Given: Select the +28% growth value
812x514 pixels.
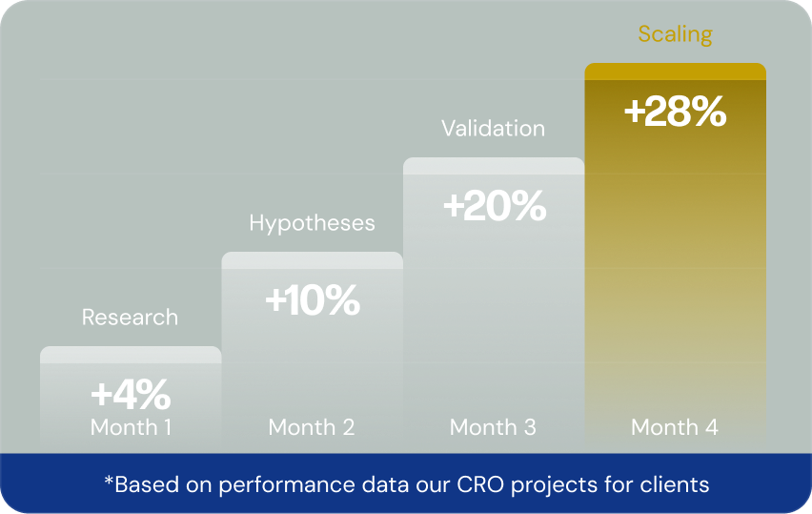Looking at the screenshot, I should pos(675,112).
